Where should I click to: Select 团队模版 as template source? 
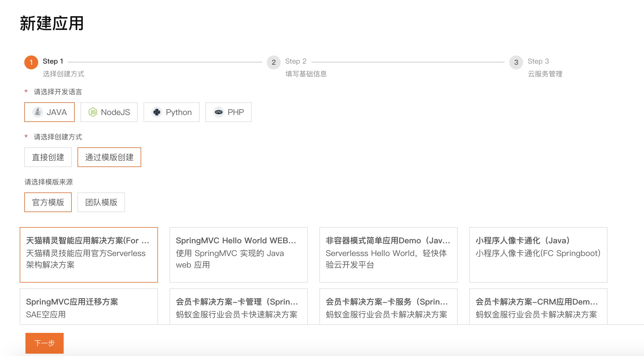tap(101, 202)
